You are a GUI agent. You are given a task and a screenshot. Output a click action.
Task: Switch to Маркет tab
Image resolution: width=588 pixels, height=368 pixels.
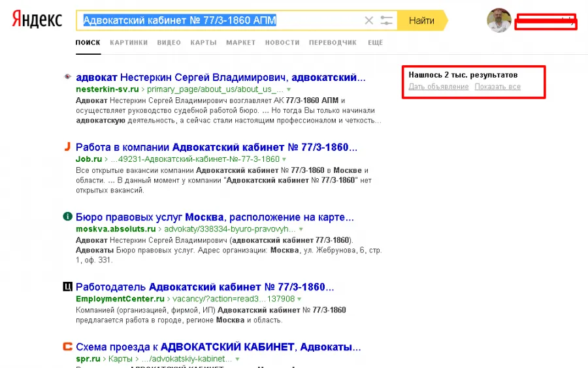pos(240,42)
